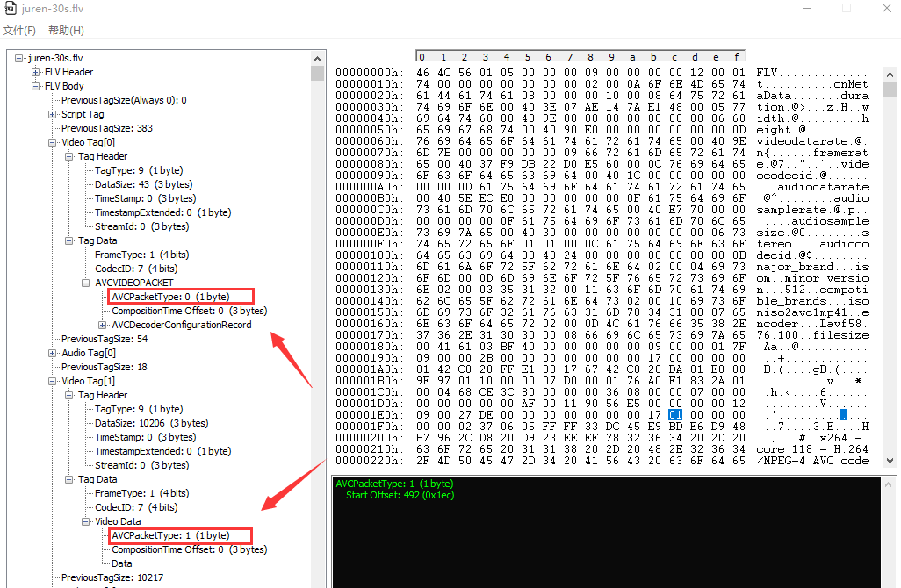Select the PreviousTagSize: 383 item
Image resolution: width=901 pixels, height=588 pixels.
coord(106,128)
